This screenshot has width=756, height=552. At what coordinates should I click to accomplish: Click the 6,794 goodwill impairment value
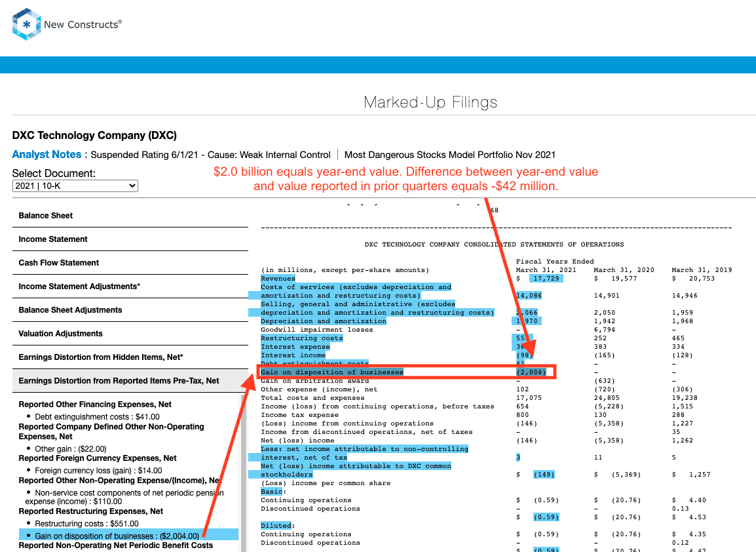(x=605, y=330)
